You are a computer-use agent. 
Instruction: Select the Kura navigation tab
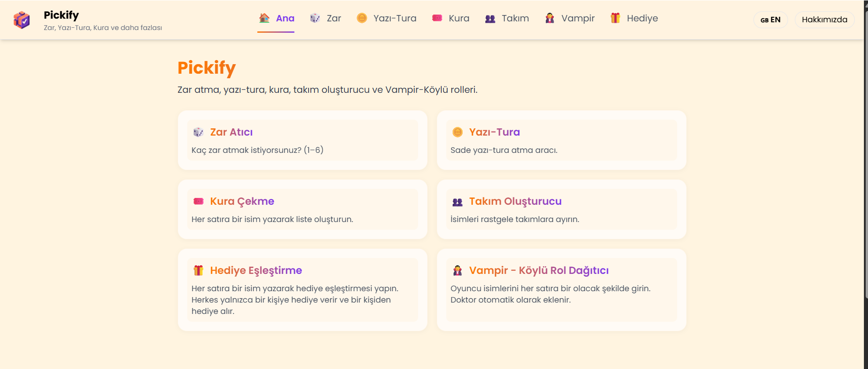pyautogui.click(x=450, y=19)
